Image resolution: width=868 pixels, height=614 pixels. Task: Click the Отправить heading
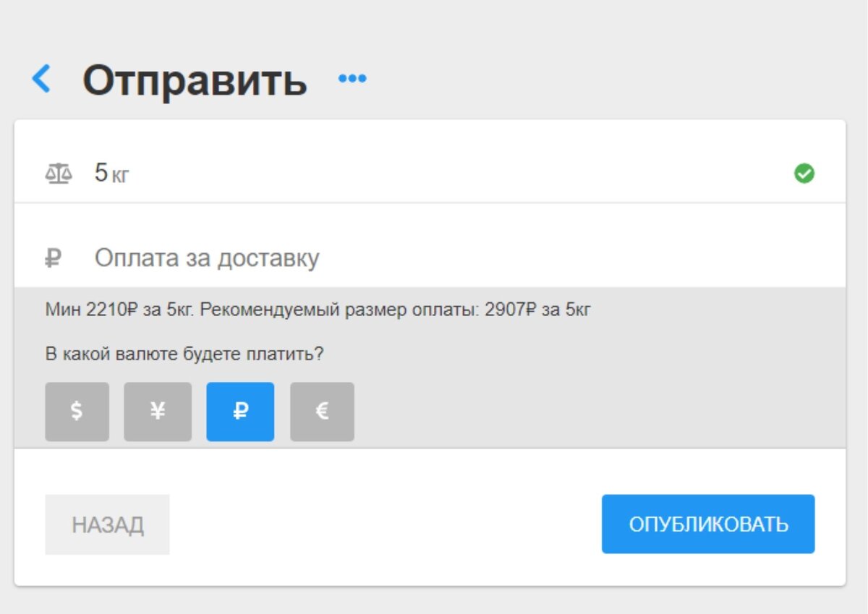[x=195, y=80]
